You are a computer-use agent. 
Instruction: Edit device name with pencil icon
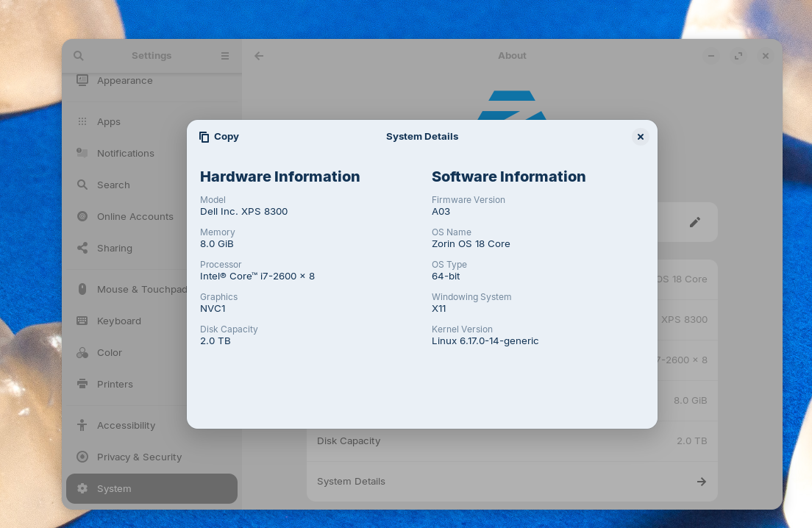(x=695, y=222)
